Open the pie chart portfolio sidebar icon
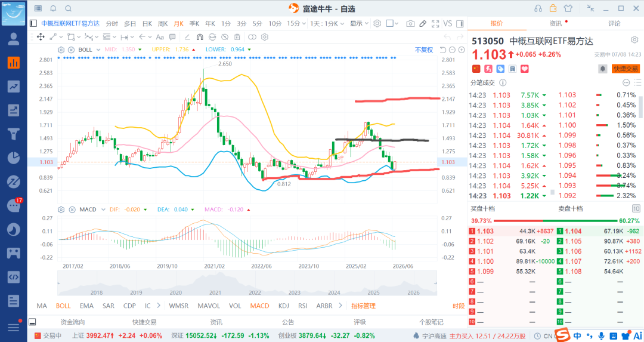 point(14,158)
